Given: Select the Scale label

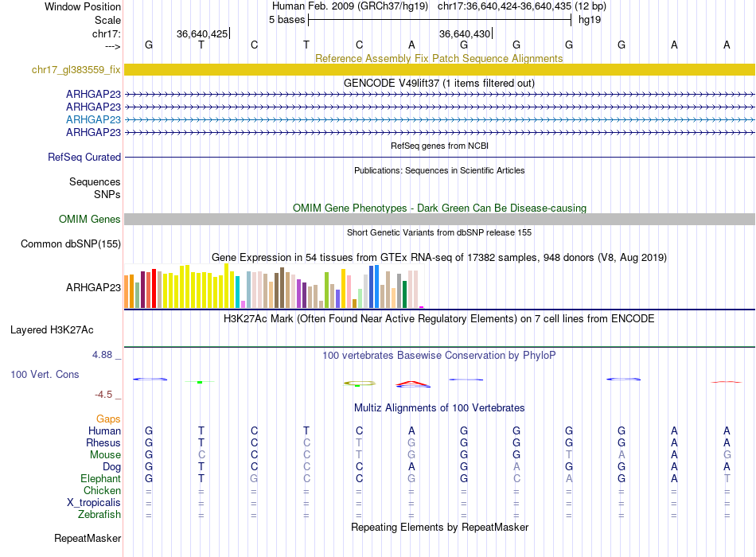Looking at the screenshot, I should click(x=107, y=20).
